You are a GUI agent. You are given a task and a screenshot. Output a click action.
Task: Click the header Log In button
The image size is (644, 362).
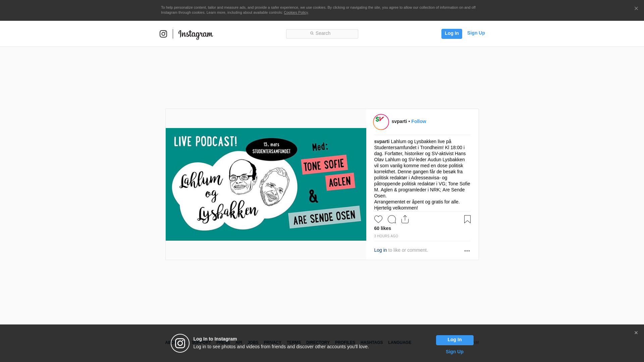coord(452,34)
